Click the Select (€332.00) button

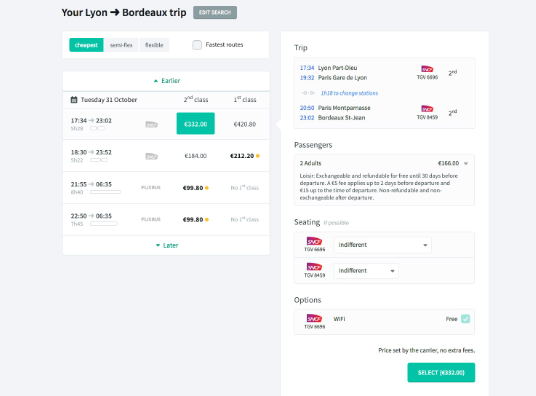(x=441, y=372)
